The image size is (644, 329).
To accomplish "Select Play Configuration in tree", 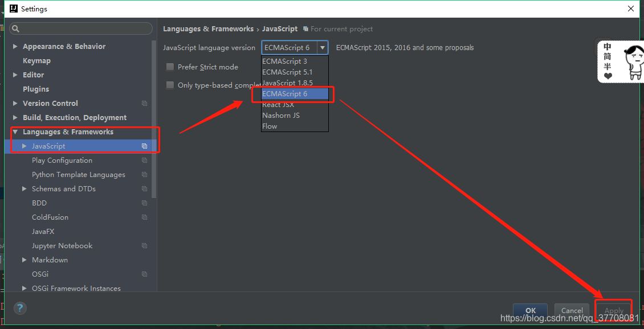I will 62,161.
